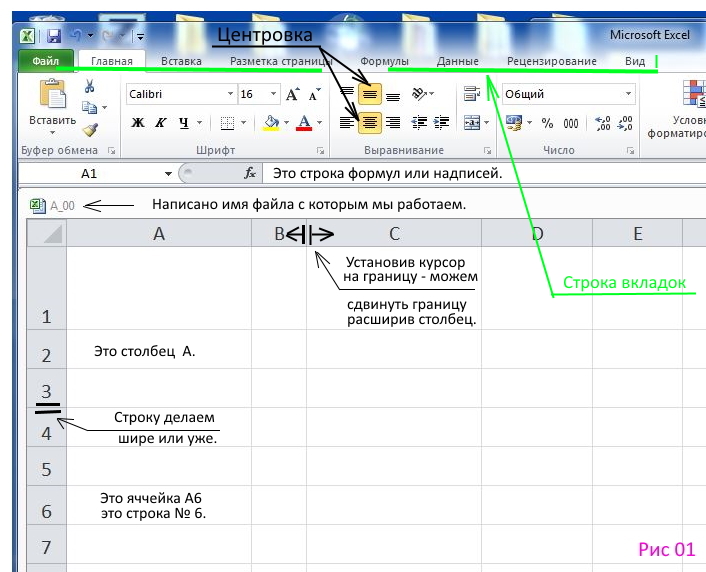
Task: Click the Align Text Right icon
Action: click(393, 123)
